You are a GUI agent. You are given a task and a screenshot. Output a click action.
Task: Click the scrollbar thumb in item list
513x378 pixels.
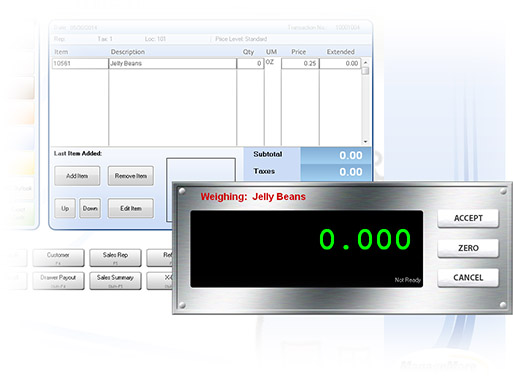point(365,71)
